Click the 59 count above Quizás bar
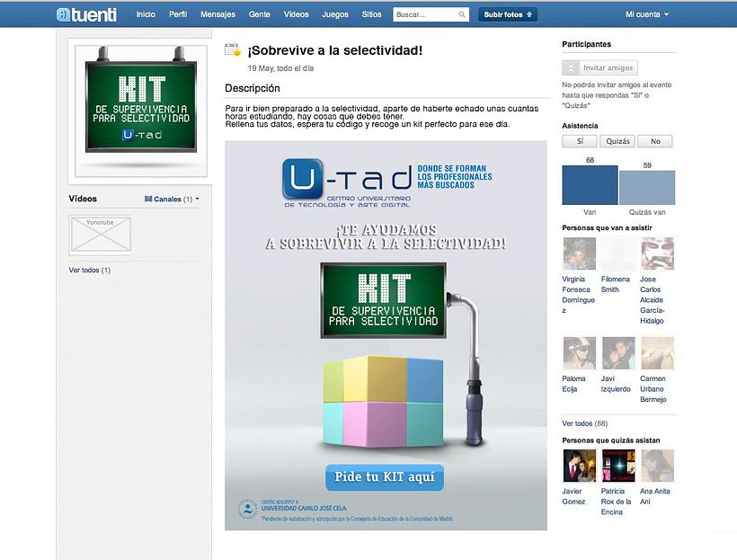Viewport: 737px width, 560px height. coord(647,165)
